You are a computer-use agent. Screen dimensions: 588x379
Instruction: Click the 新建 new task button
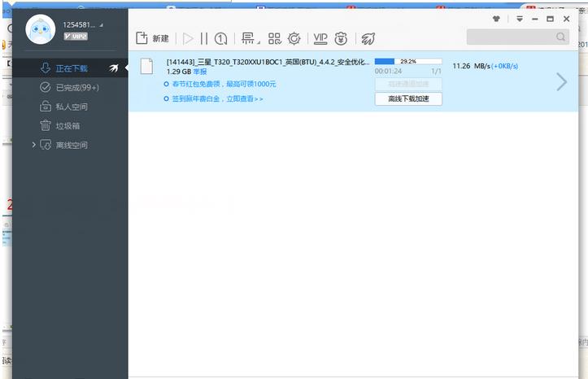(x=152, y=38)
